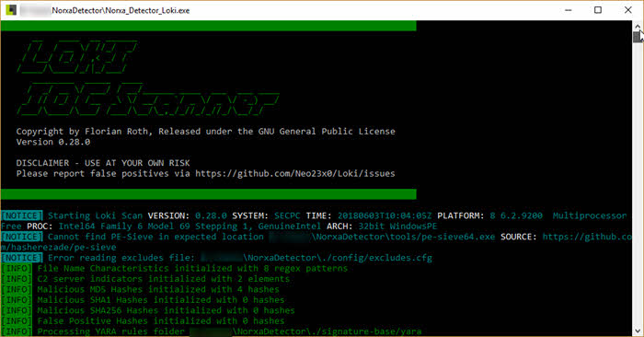Click the 'config/excludes.cfg' path text
The image size is (644, 337).
pos(382,258)
